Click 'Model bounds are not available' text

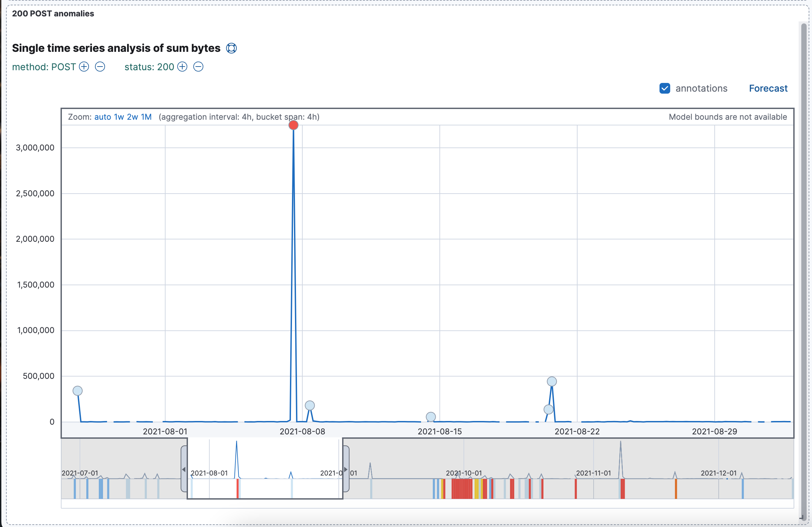(x=728, y=117)
